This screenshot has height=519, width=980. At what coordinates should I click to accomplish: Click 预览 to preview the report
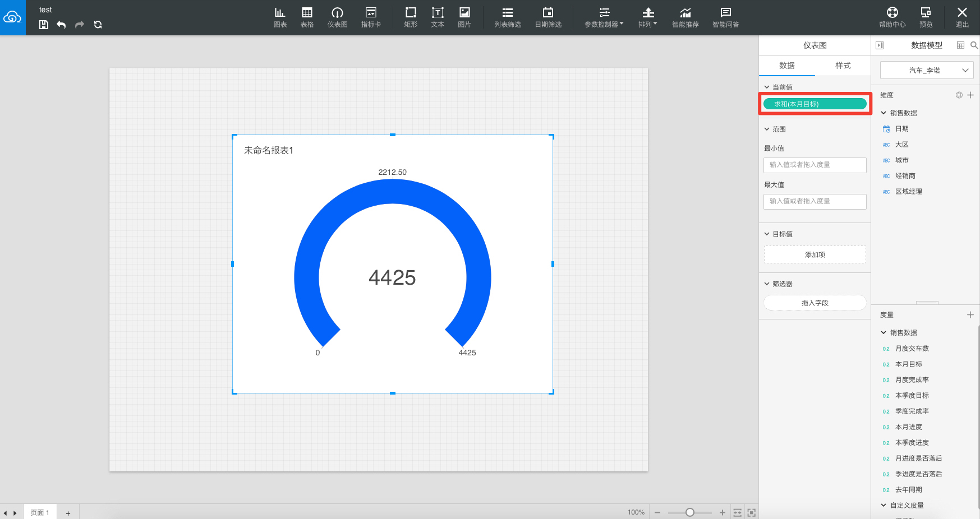point(926,17)
